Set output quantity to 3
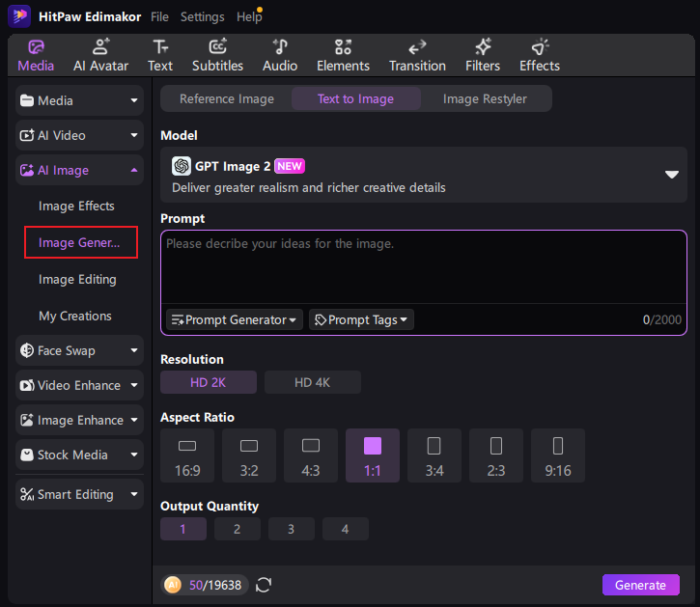Screen dimensions: 700x607 [291, 529]
